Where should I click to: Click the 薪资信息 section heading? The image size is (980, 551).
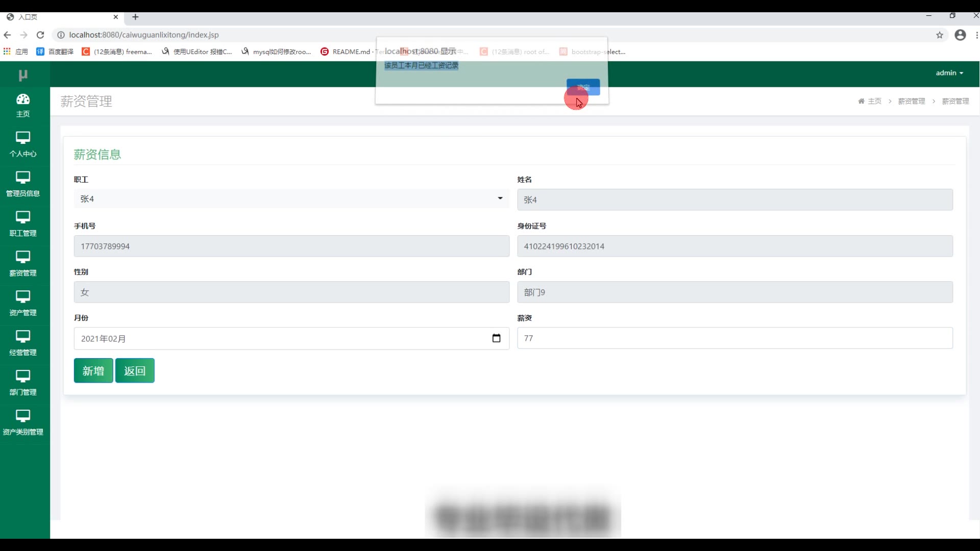[x=97, y=155]
